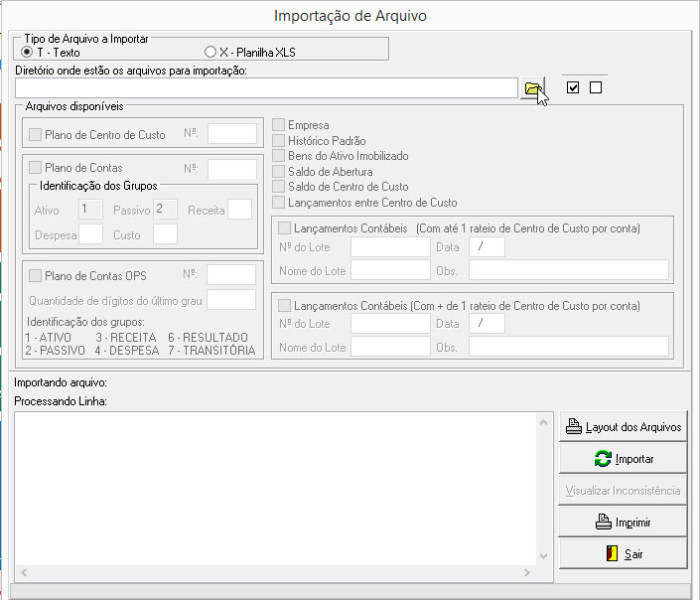Click the directory path input field
The width and height of the screenshot is (700, 600).
point(266,88)
